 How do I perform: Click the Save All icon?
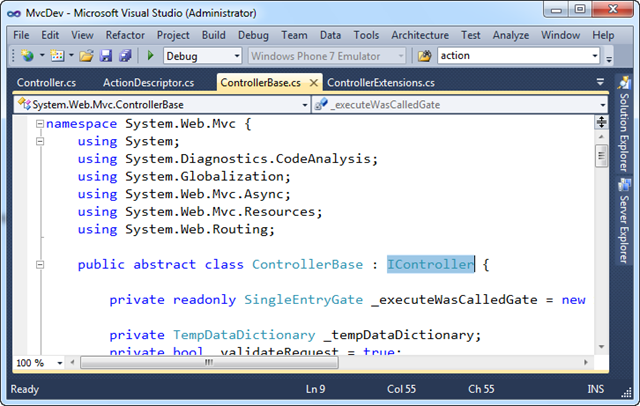125,55
